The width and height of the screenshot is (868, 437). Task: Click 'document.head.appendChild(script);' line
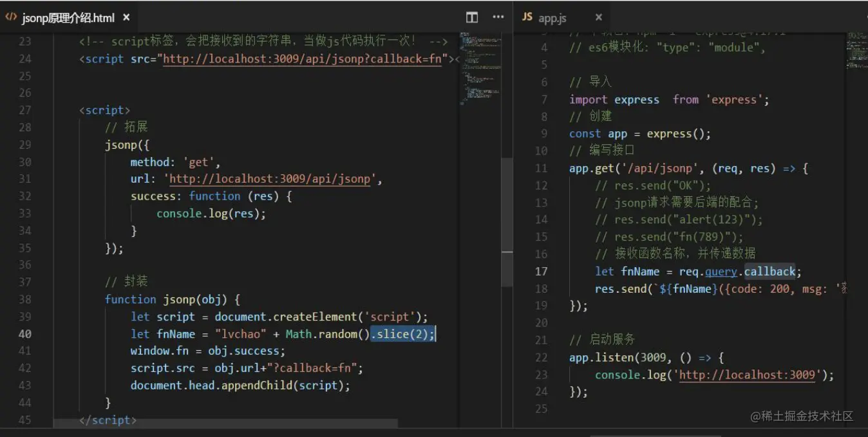240,385
